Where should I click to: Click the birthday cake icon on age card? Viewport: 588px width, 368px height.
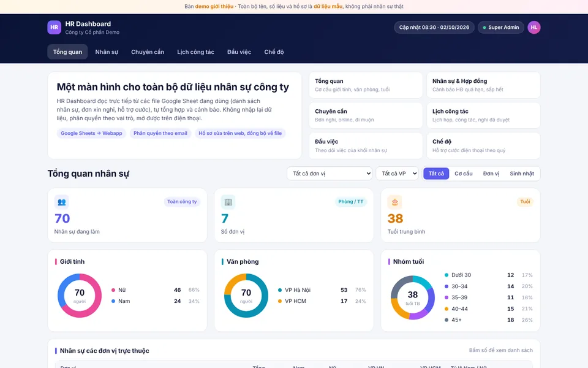coord(394,202)
